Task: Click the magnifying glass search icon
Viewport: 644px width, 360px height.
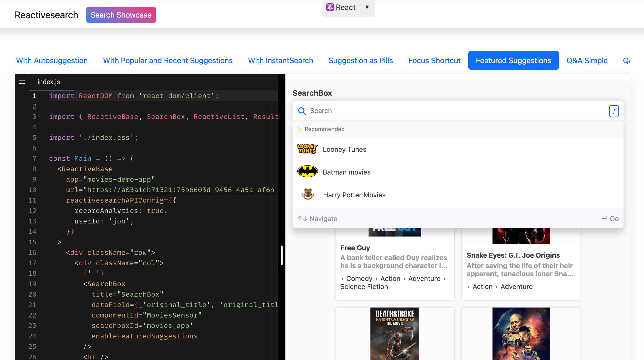Action: point(302,111)
